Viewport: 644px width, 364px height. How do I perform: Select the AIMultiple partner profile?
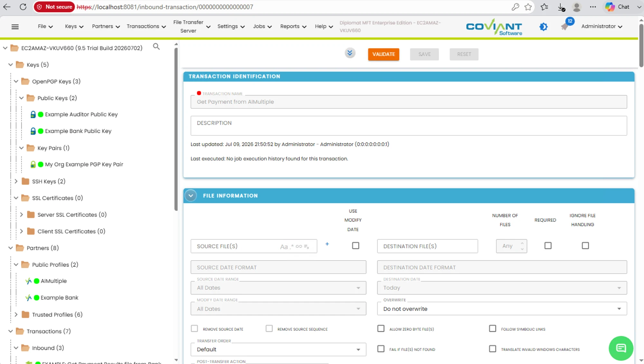coord(53,281)
